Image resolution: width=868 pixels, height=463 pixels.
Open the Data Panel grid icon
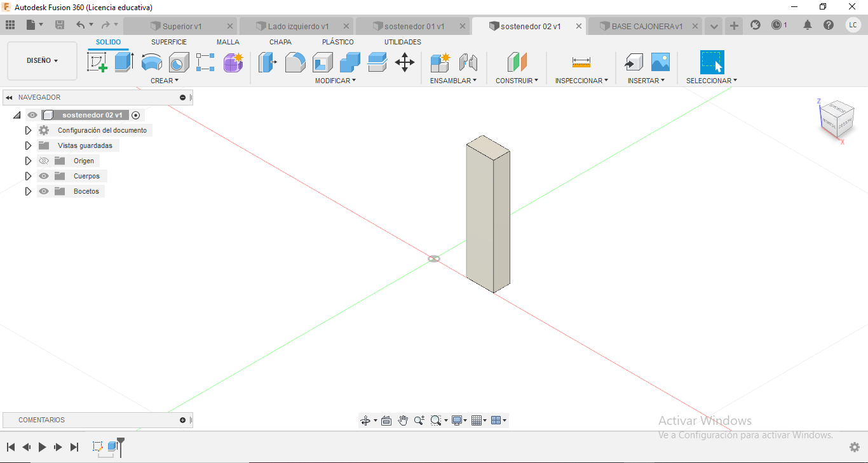[x=10, y=25]
